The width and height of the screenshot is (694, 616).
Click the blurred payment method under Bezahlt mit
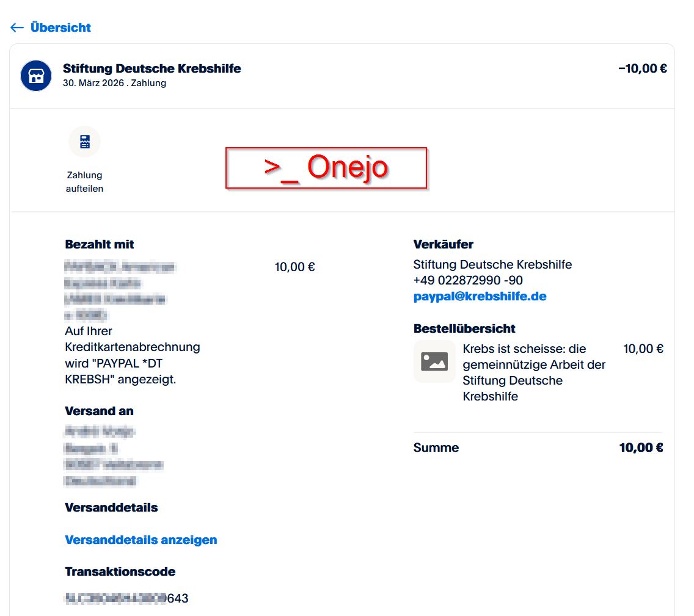119,291
